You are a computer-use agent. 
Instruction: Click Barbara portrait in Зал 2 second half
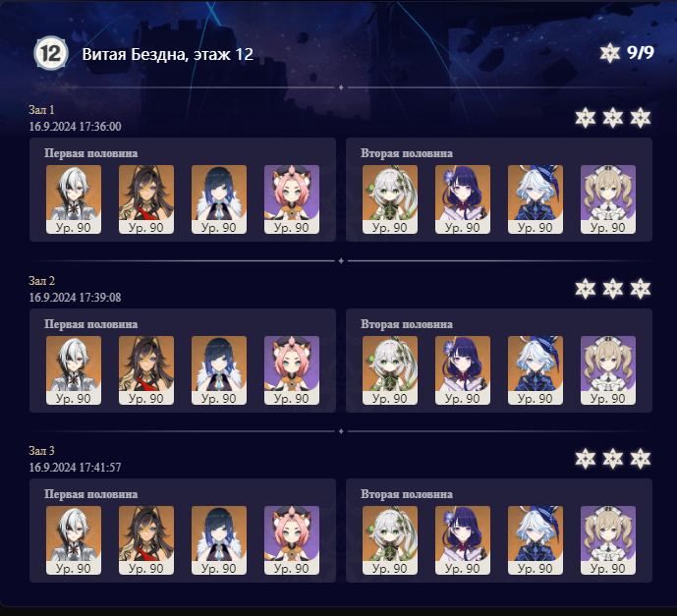tap(608, 370)
